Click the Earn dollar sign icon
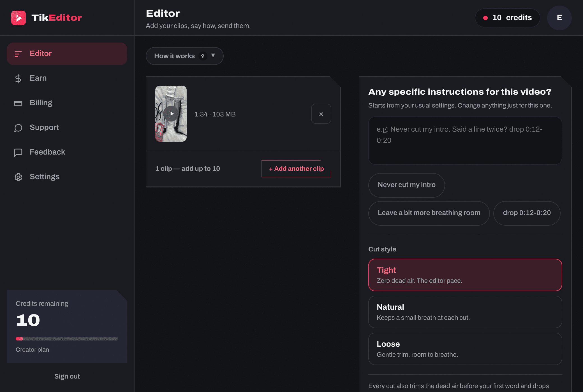 (18, 79)
